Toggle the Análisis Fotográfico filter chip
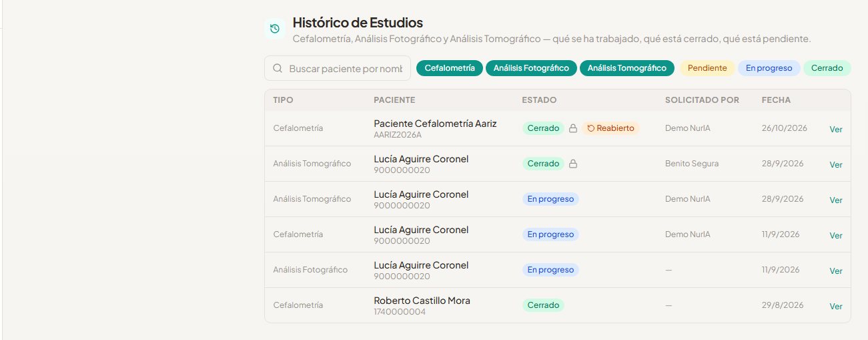Screen dimensions: 868x340 pyautogui.click(x=531, y=68)
